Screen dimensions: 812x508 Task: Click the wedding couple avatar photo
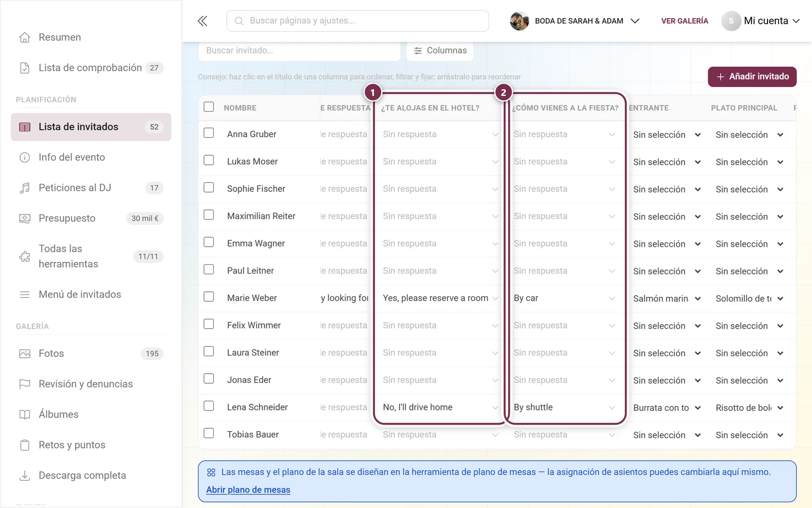pos(519,21)
